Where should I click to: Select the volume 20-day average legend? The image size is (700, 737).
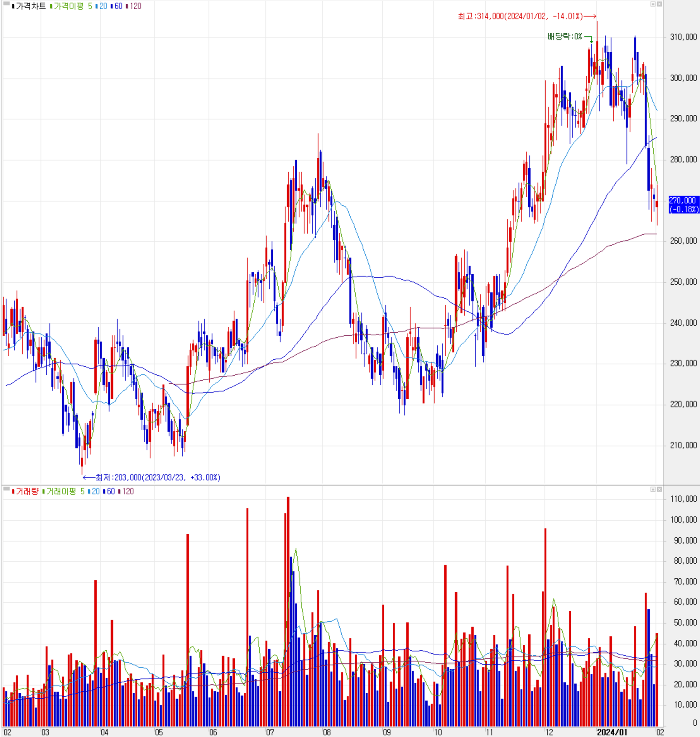tap(96, 491)
